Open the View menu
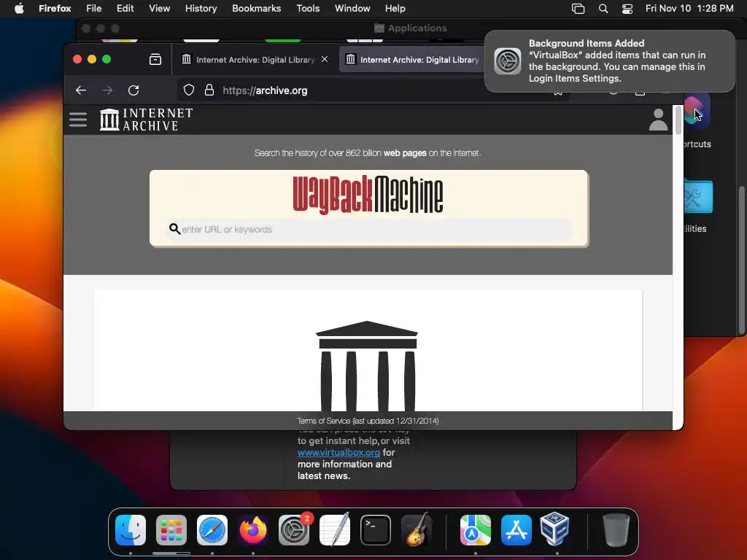 (x=160, y=9)
